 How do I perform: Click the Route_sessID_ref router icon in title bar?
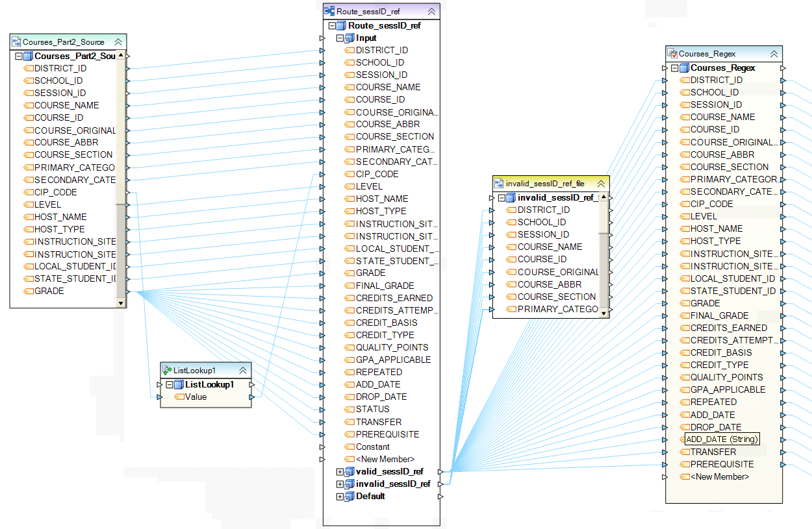pyautogui.click(x=329, y=12)
